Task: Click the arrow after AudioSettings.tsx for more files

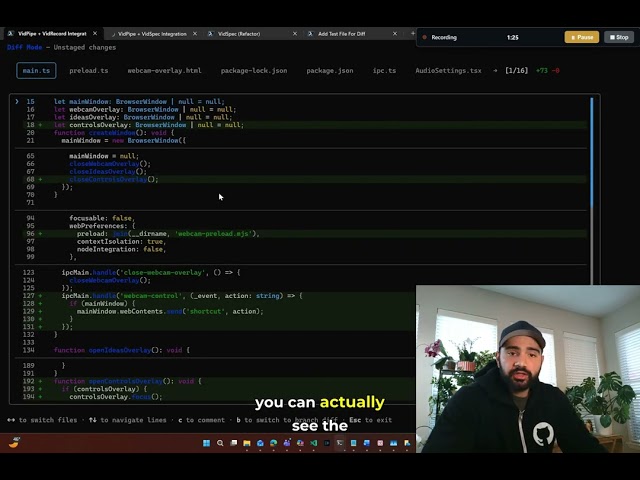Action: [x=495, y=71]
